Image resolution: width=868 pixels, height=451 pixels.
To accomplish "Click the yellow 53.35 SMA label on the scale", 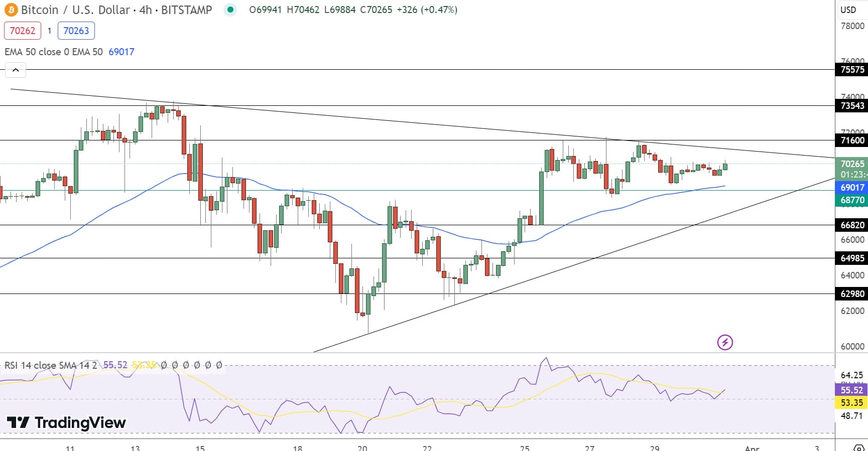I will point(851,402).
